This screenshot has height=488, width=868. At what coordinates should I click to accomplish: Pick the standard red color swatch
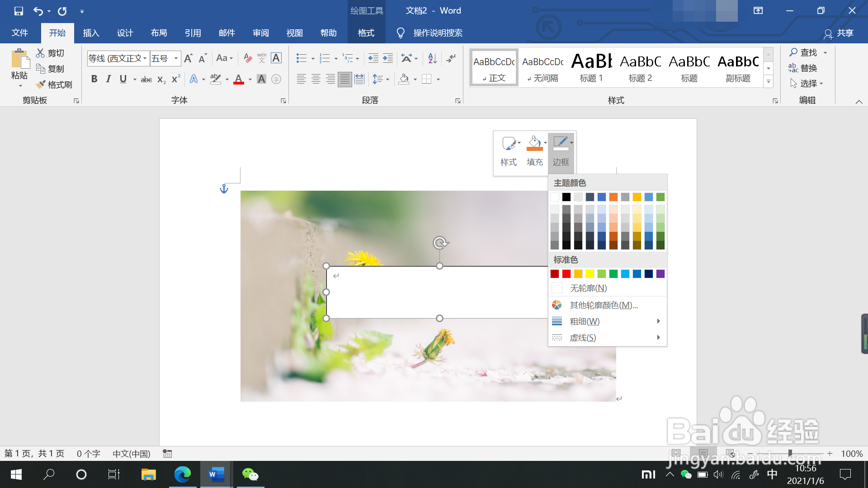[x=566, y=274]
